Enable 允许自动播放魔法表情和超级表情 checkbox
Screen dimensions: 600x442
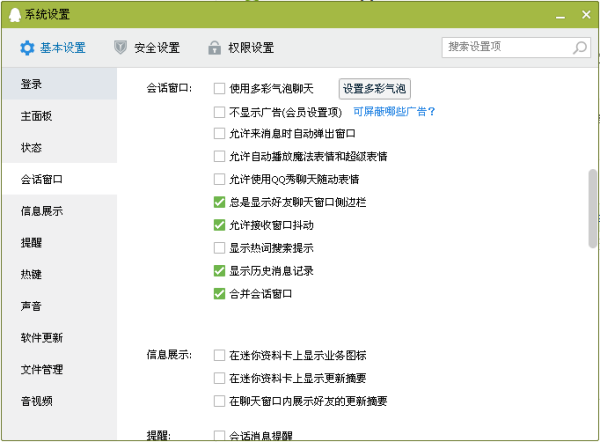pyautogui.click(x=219, y=156)
